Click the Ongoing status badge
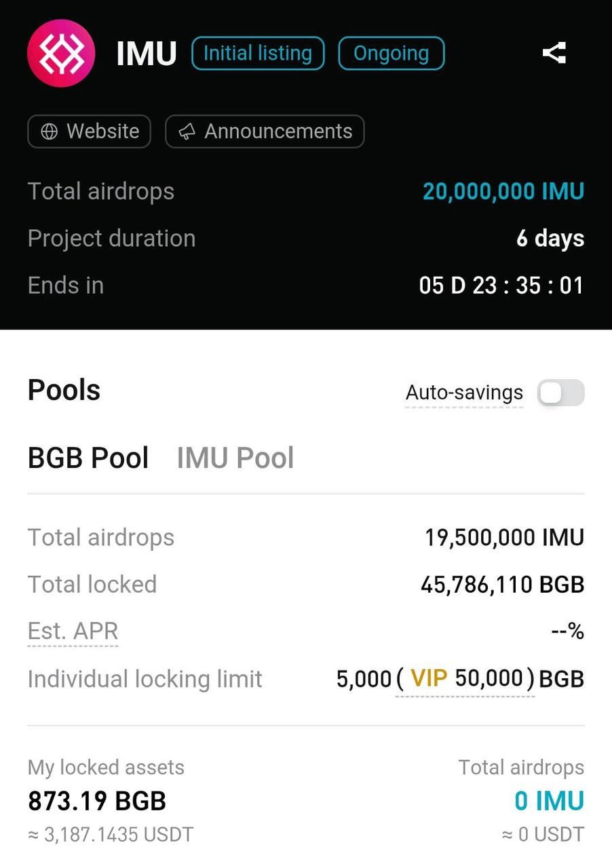This screenshot has height=868, width=612. click(391, 54)
